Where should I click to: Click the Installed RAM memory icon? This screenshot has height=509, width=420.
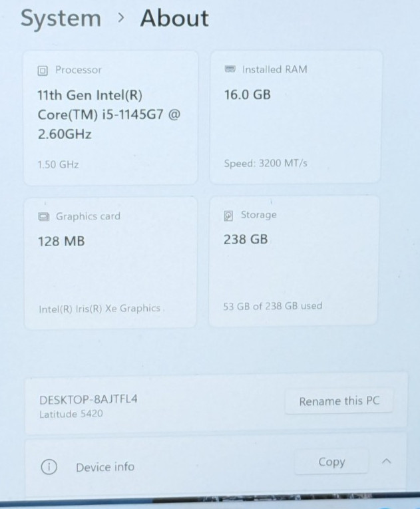click(230, 69)
